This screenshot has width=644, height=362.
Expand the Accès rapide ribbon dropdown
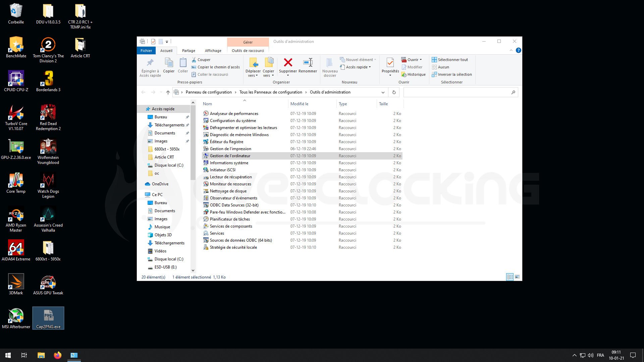click(x=370, y=67)
